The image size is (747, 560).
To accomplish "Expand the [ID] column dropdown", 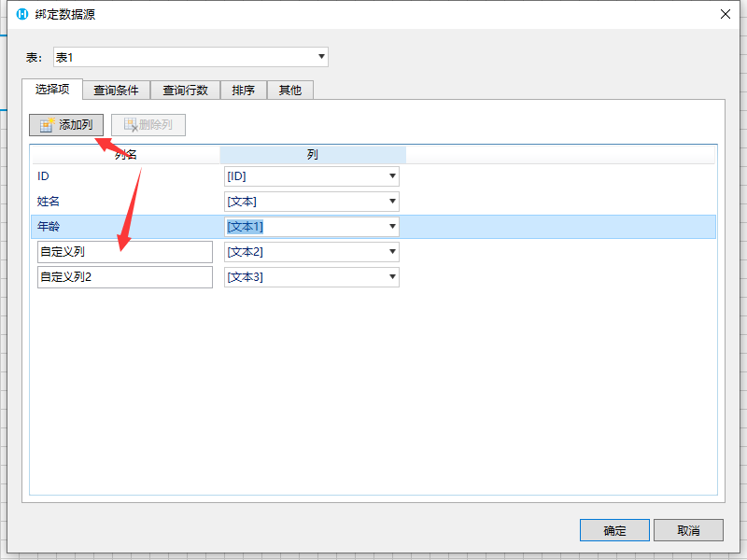I will point(392,176).
